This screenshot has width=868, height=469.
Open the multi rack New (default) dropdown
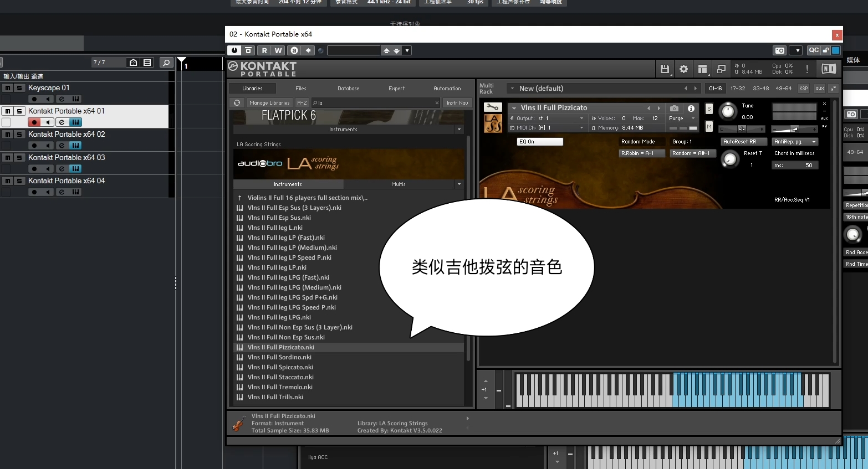click(512, 88)
